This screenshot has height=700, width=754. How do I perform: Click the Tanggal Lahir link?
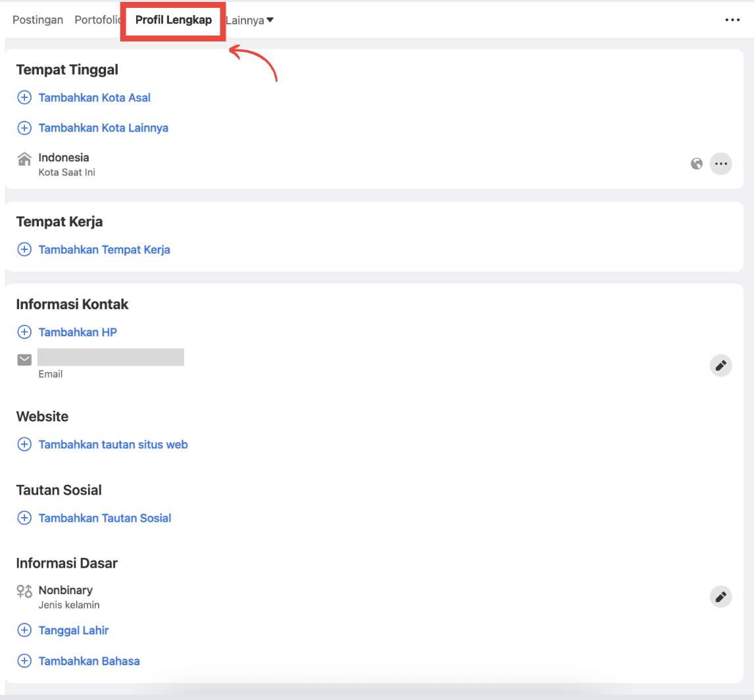pyautogui.click(x=74, y=630)
